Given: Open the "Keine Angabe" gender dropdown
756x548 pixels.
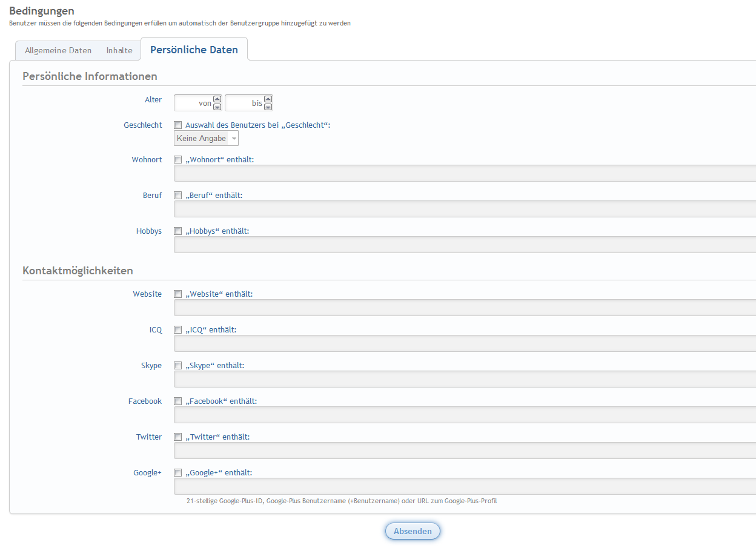Looking at the screenshot, I should coord(206,139).
